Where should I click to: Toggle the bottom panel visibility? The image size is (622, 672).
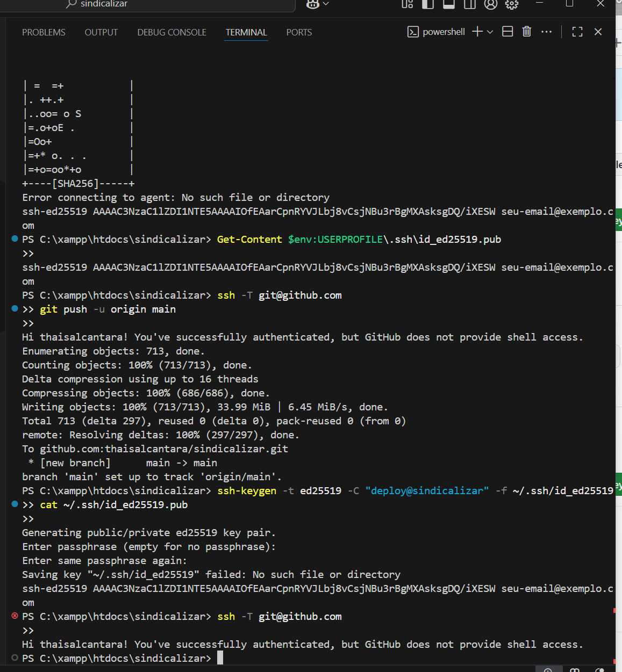coord(449,4)
